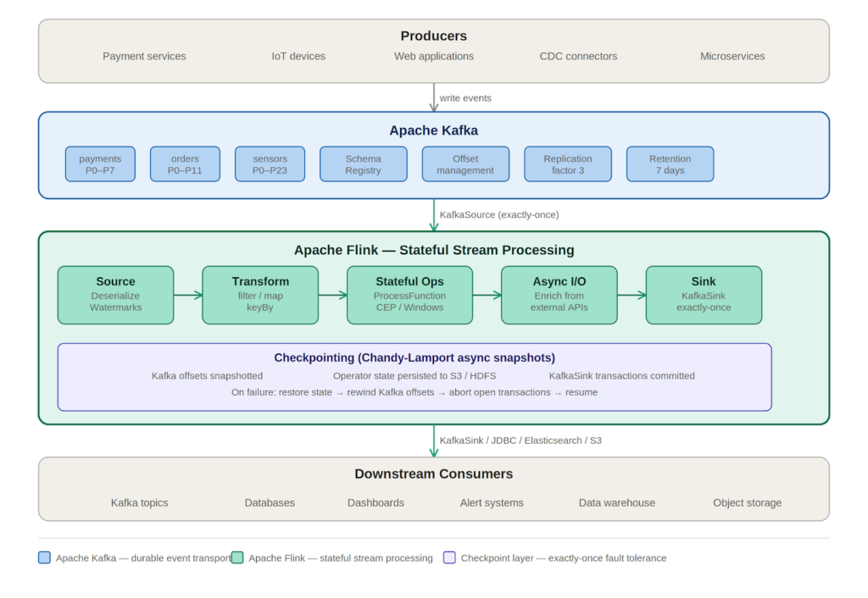The image size is (868, 598).
Task: Select the Stateful Ops node
Action: [x=409, y=295]
